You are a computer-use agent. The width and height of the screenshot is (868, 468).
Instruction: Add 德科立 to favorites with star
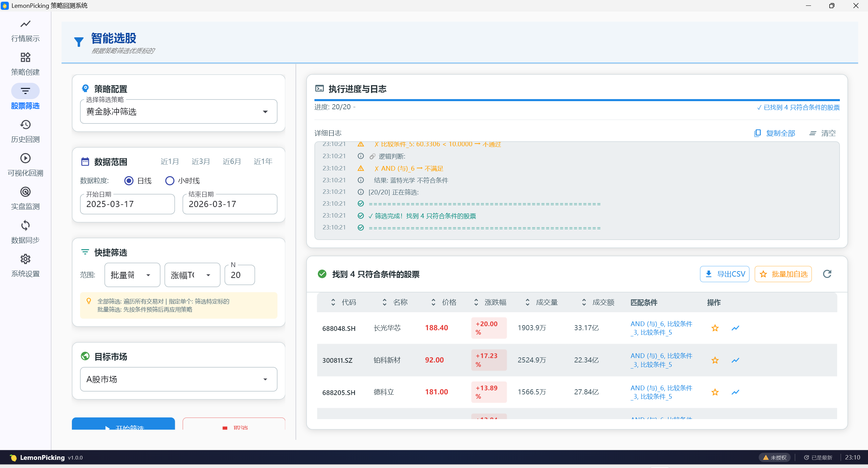click(x=715, y=392)
